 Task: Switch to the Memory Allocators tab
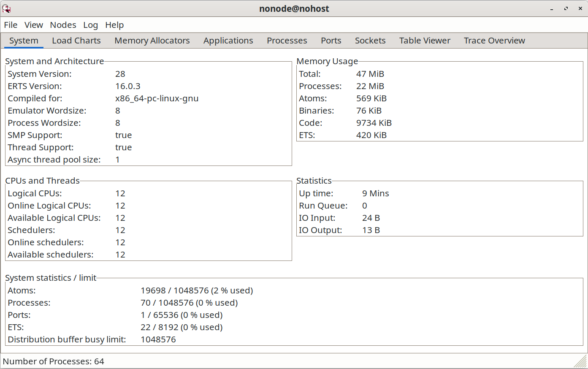coord(152,41)
